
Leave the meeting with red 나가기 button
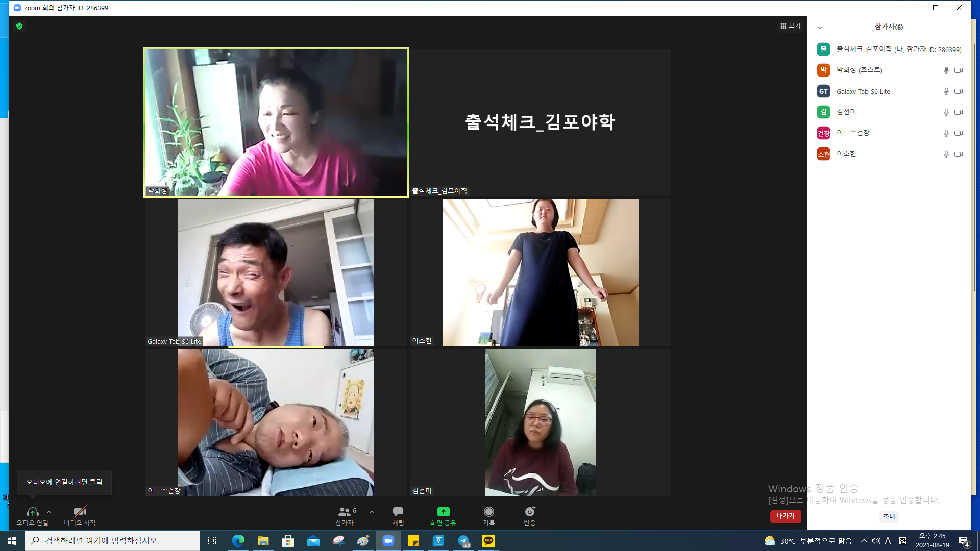786,516
